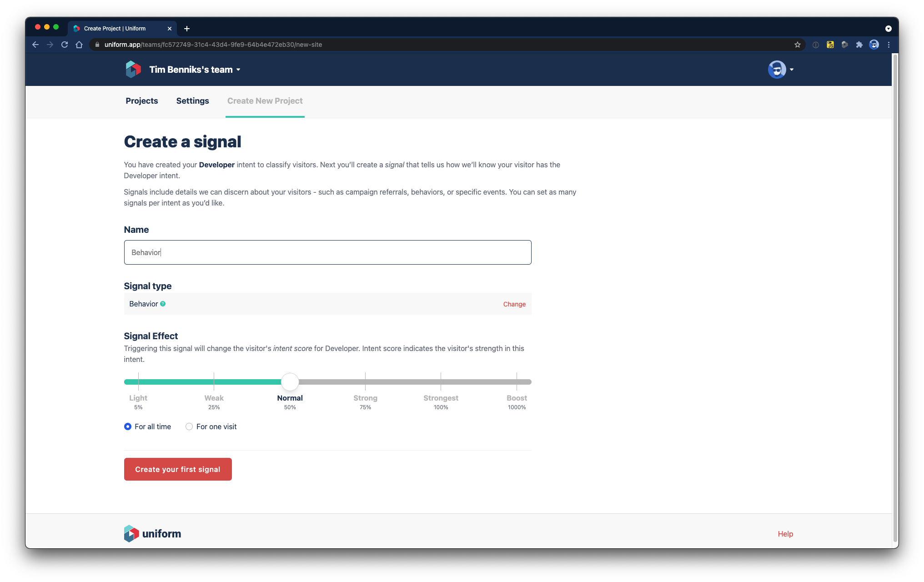Click Change link for signal type
Image resolution: width=924 pixels, height=582 pixels.
(514, 304)
